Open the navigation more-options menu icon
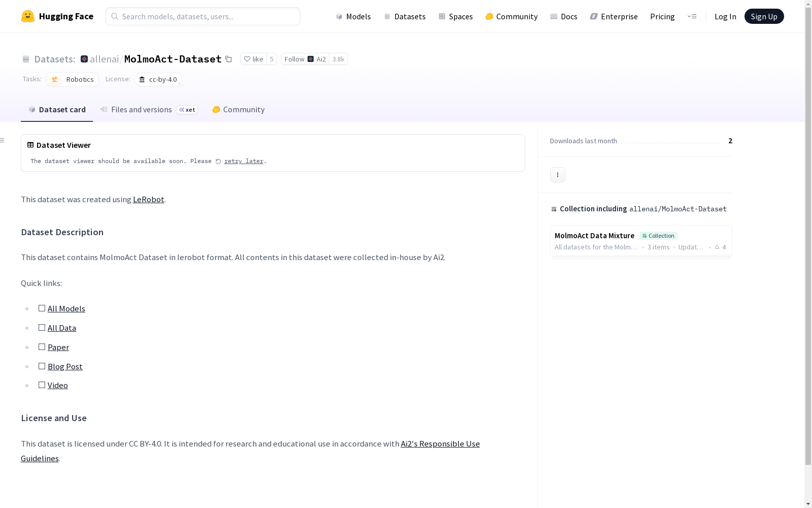The width and height of the screenshot is (812, 508). (692, 16)
